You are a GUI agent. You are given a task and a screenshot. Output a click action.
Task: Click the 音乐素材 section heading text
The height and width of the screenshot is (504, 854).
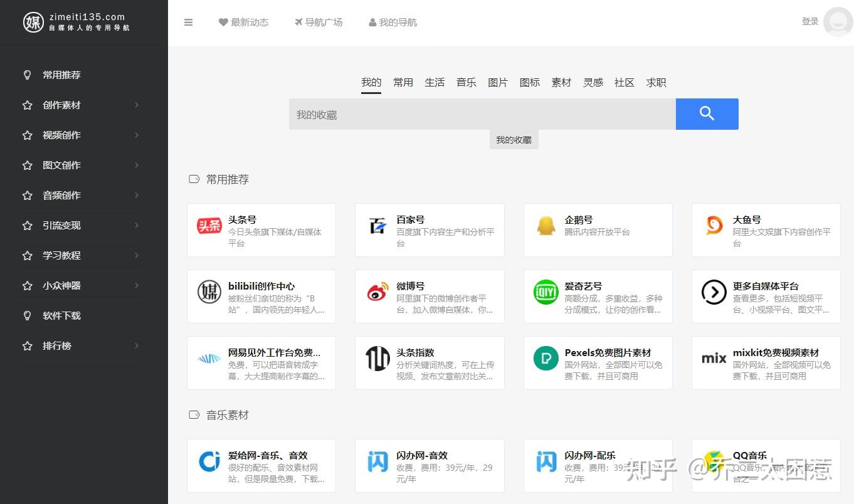pos(228,415)
